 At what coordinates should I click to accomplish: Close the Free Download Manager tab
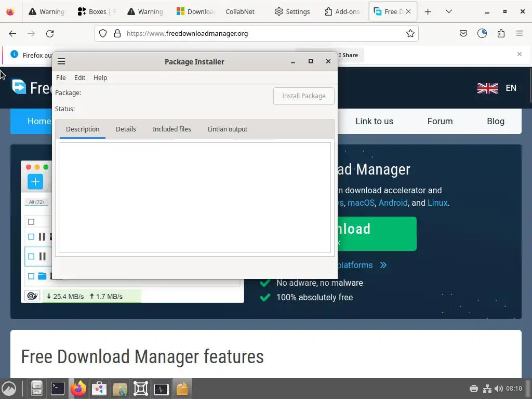click(408, 11)
